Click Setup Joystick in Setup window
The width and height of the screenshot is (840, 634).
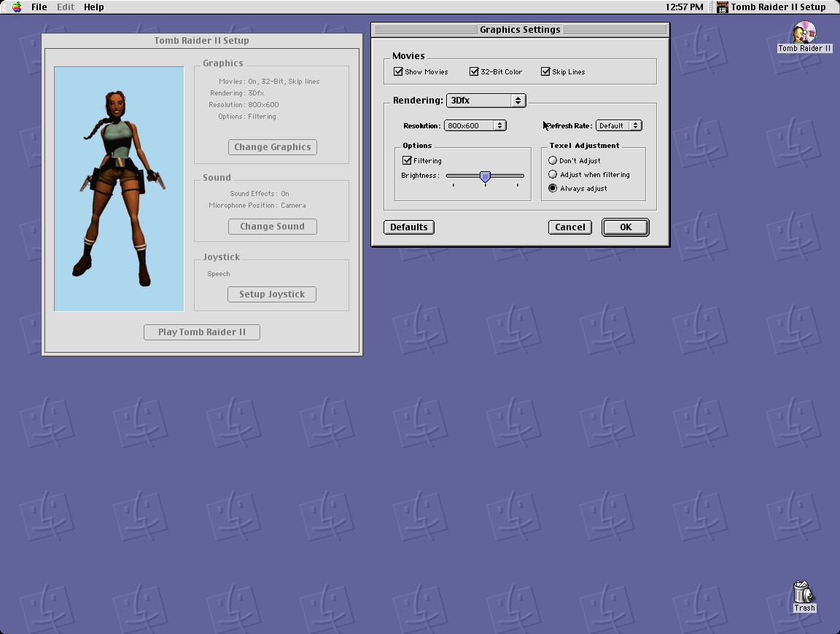coord(271,294)
